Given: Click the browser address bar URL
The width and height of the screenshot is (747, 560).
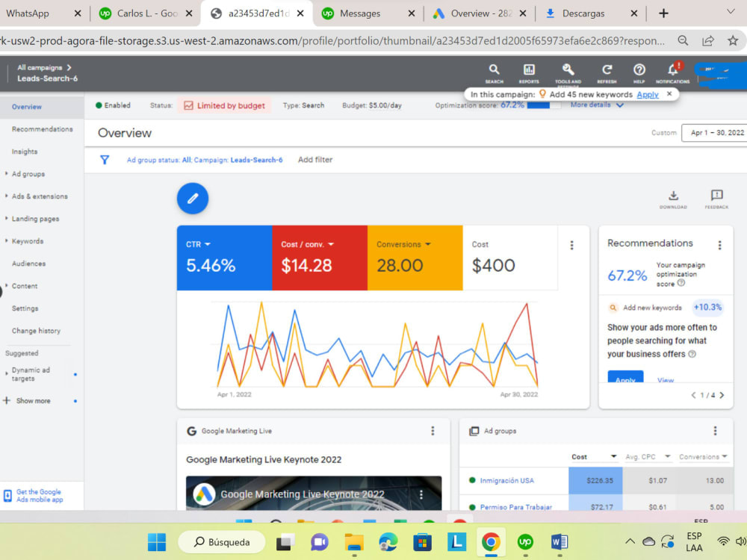Looking at the screenshot, I should point(332,41).
